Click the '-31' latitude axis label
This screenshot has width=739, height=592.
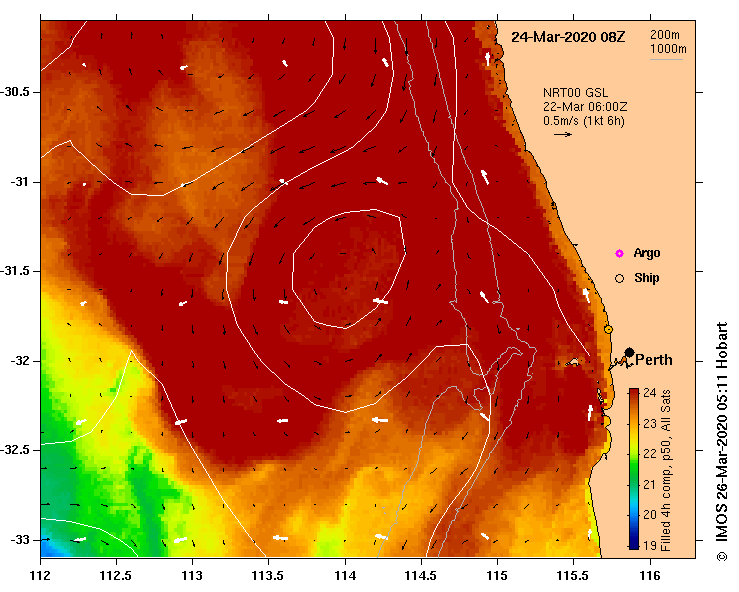pos(19,181)
